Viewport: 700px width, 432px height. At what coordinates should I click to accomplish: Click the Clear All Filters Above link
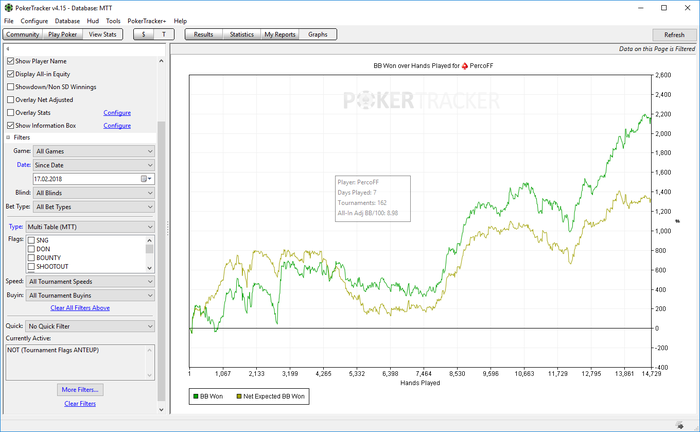pyautogui.click(x=80, y=307)
